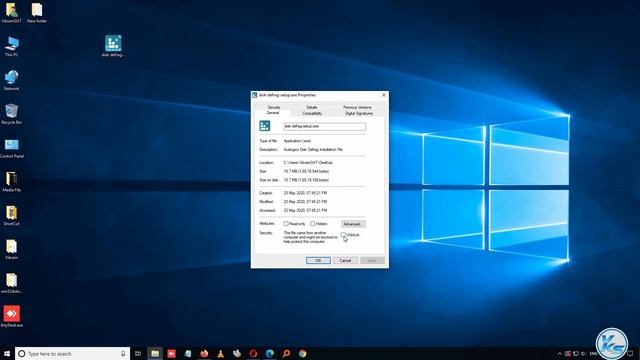Screen dimensions: 640x360
Task: Select the Media File desktop icon
Action: tap(11, 181)
